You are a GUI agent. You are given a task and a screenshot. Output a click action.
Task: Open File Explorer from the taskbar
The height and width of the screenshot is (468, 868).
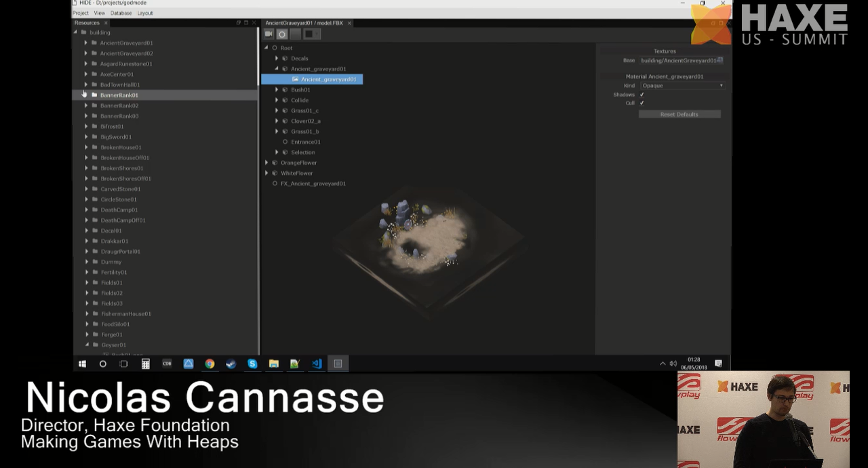[x=273, y=364]
